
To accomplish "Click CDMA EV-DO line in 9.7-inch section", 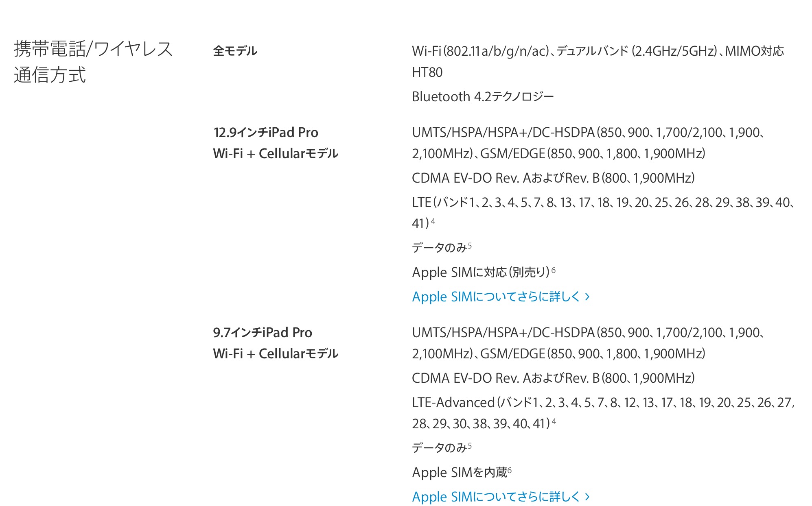I will tap(553, 378).
